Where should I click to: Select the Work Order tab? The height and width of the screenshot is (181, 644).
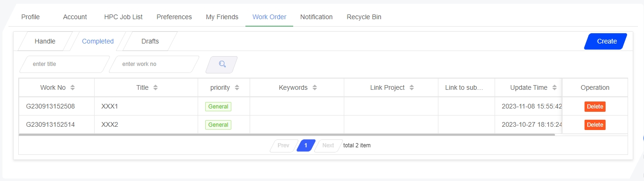click(x=269, y=17)
